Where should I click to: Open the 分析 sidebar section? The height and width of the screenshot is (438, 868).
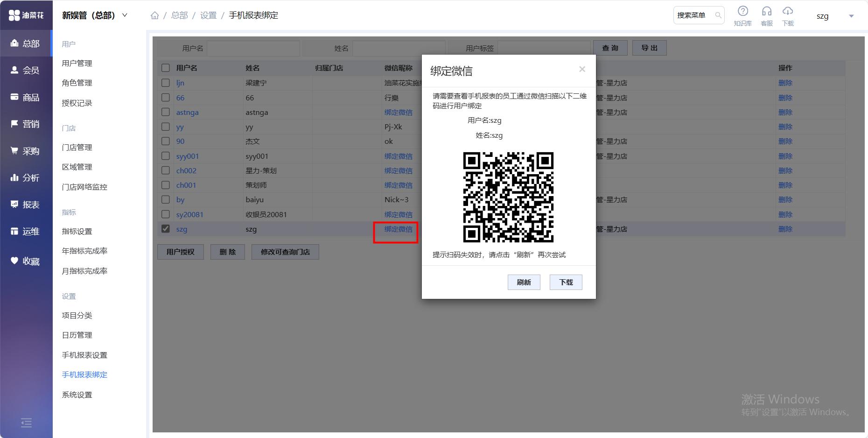click(x=26, y=177)
